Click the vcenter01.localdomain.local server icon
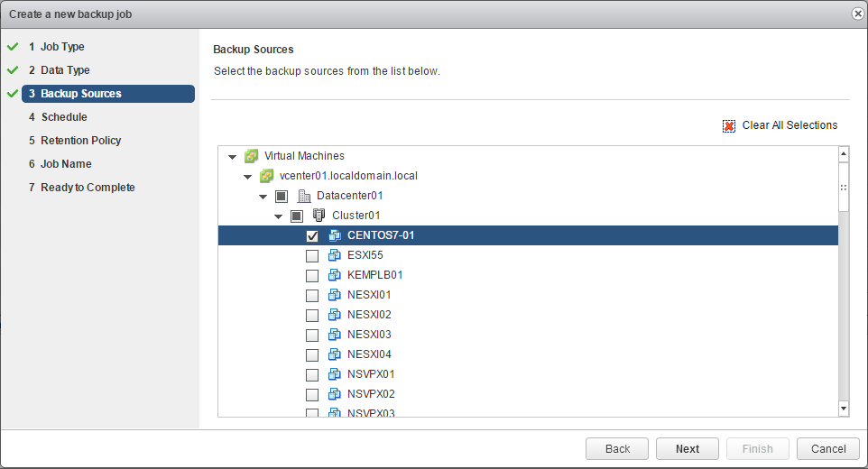This screenshot has height=469, width=868. tap(267, 176)
